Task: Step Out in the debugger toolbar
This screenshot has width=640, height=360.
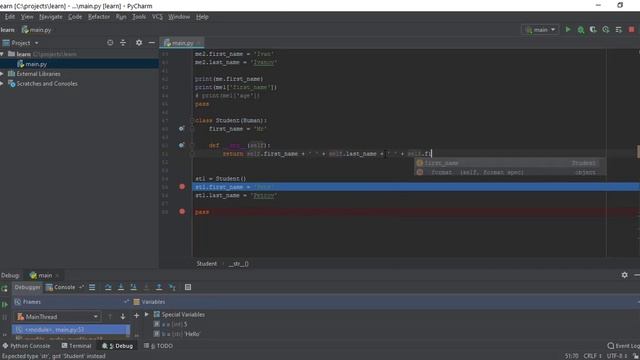Action: coord(159,287)
